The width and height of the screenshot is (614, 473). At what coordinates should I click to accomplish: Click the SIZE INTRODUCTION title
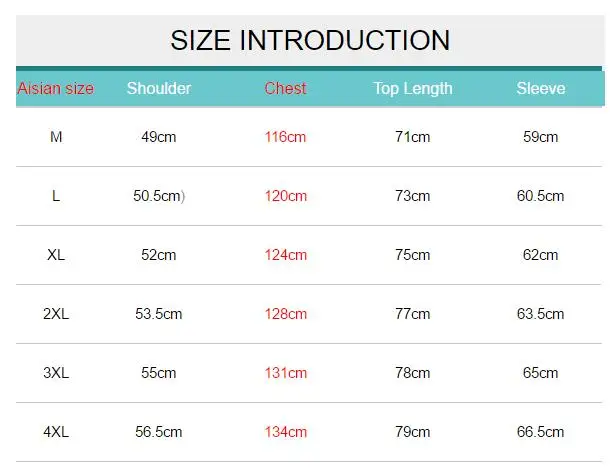pyautogui.click(x=310, y=40)
